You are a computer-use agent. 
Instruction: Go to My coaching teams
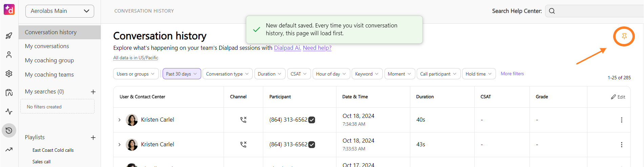point(49,75)
